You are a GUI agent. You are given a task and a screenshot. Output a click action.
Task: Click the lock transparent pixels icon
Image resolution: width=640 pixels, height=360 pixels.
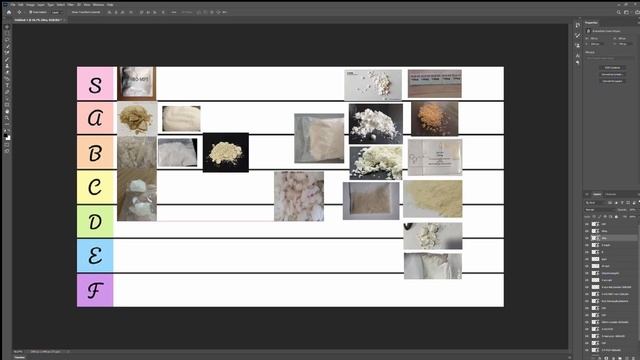point(594,217)
